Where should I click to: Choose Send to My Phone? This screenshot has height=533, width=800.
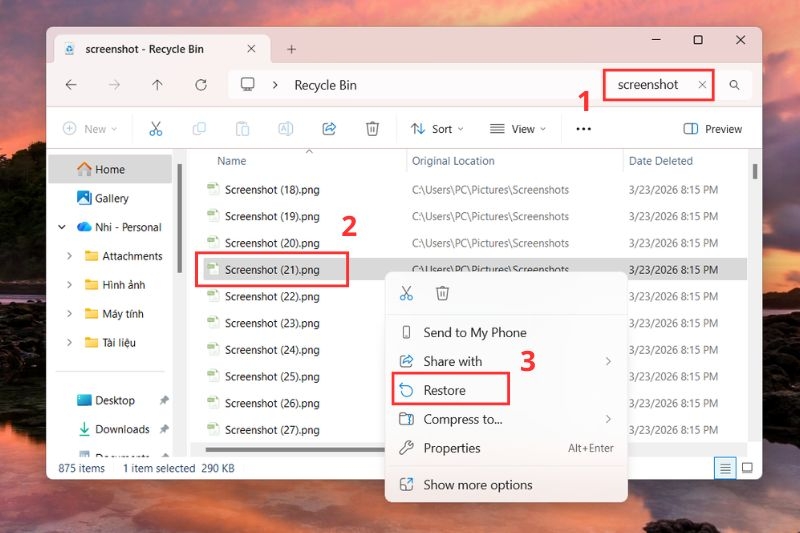click(506, 333)
